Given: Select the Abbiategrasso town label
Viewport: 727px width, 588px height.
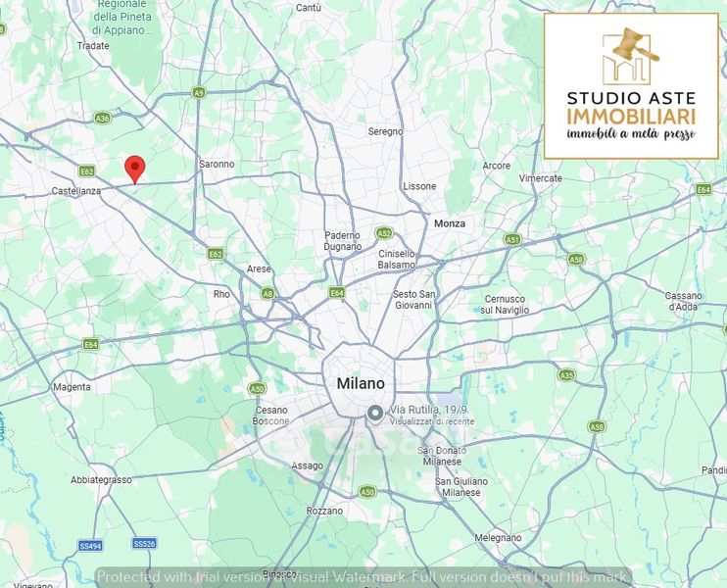Looking at the screenshot, I should [x=101, y=479].
